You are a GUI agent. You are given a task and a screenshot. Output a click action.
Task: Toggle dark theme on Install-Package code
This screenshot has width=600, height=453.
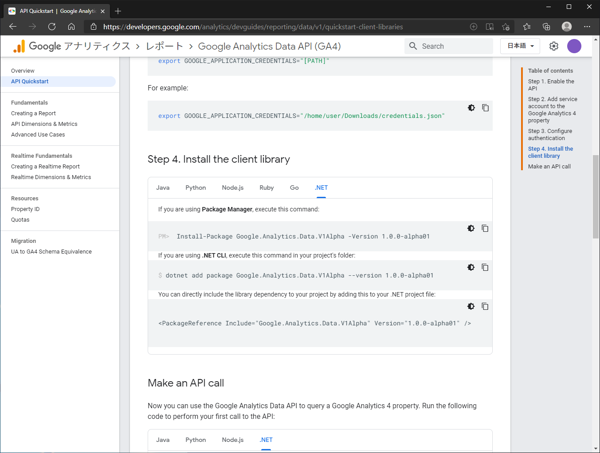pos(471,228)
